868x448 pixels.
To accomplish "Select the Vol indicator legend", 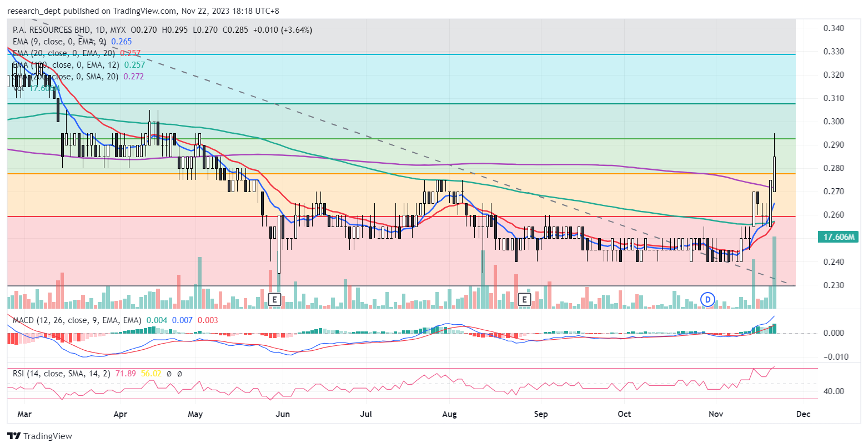I will point(18,88).
